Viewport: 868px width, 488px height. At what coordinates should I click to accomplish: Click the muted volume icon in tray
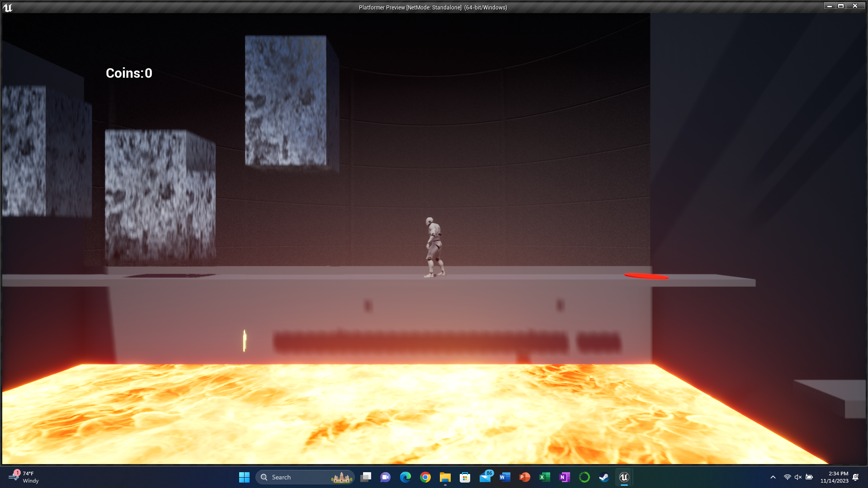point(798,477)
